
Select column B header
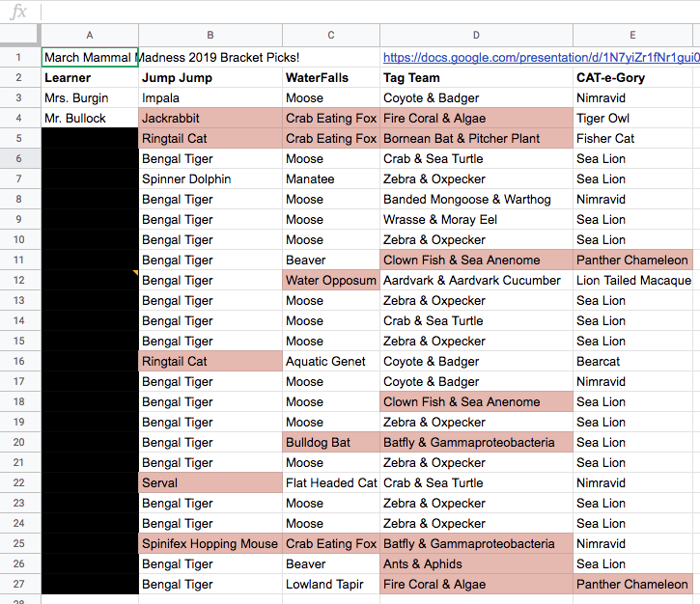[210, 36]
